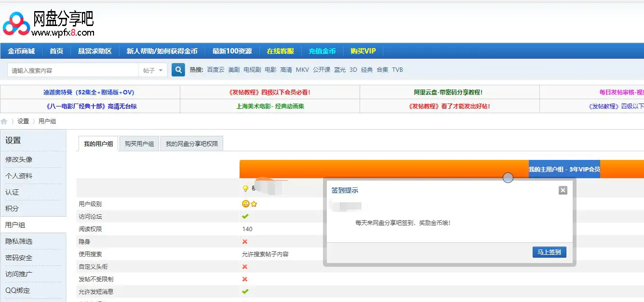Click hot search term 高清
The width and height of the screenshot is (644, 302).
pos(286,70)
